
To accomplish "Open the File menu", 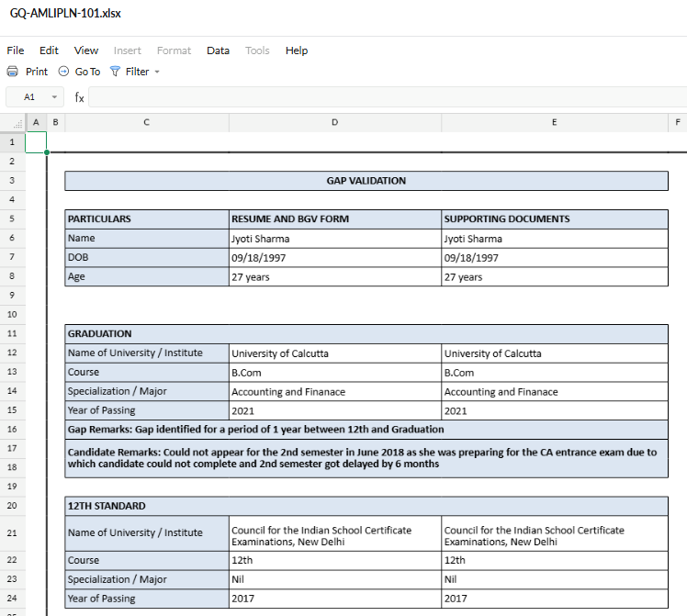I will 16,50.
